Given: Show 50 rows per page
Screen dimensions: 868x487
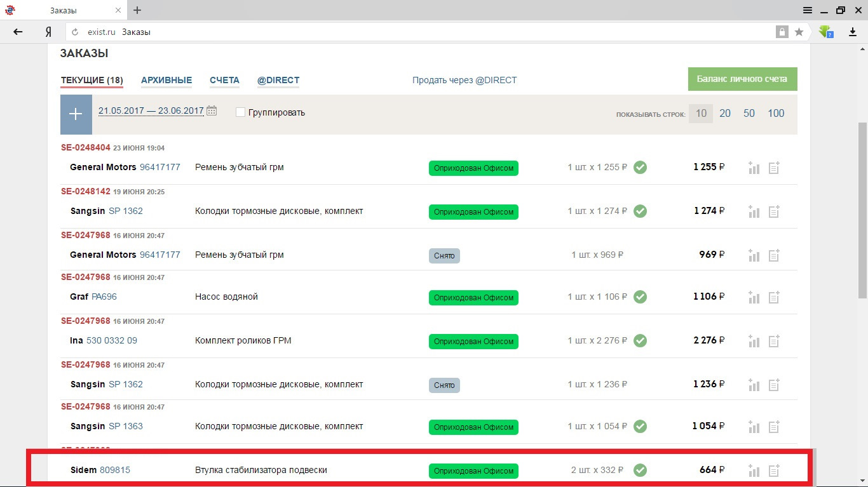Looking at the screenshot, I should pyautogui.click(x=749, y=114).
